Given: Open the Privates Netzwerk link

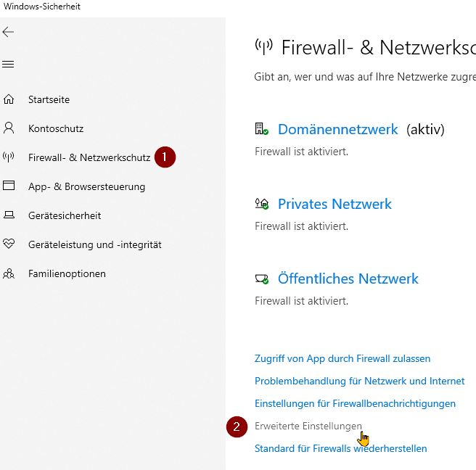Looking at the screenshot, I should [335, 205].
